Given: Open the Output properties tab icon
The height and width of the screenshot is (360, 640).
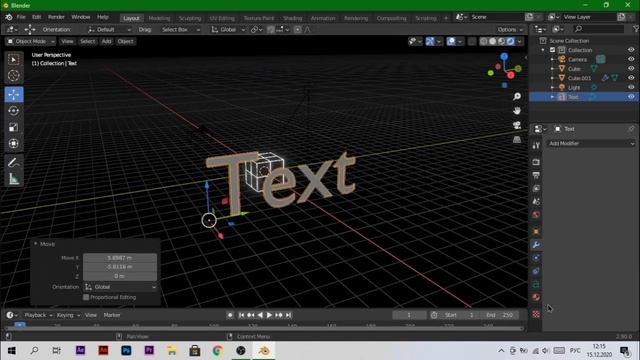Looking at the screenshot, I should click(x=536, y=175).
